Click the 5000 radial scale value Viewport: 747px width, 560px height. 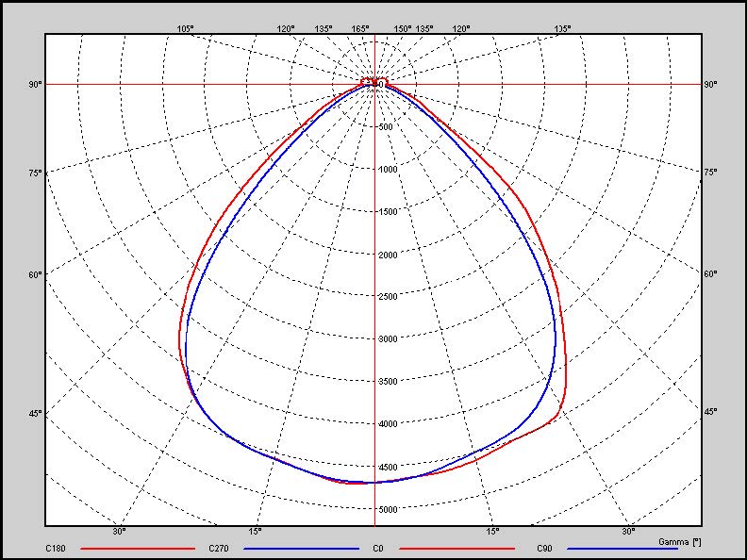pos(388,509)
